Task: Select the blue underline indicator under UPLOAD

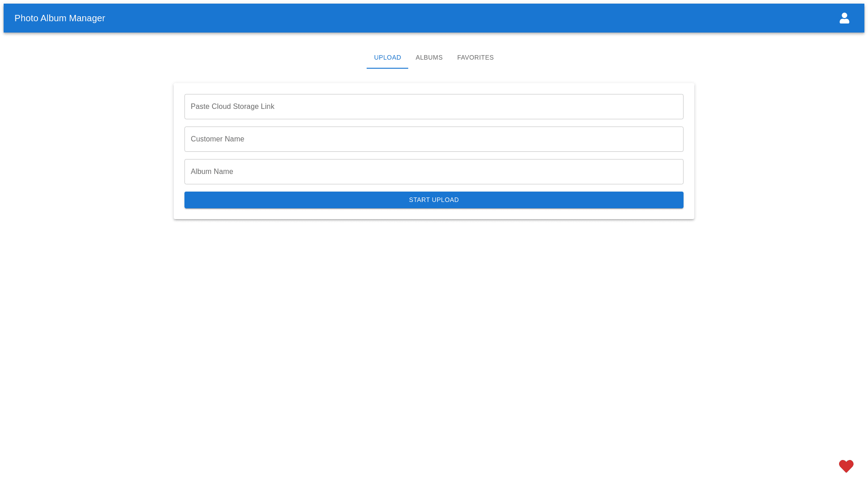Action: [x=387, y=68]
